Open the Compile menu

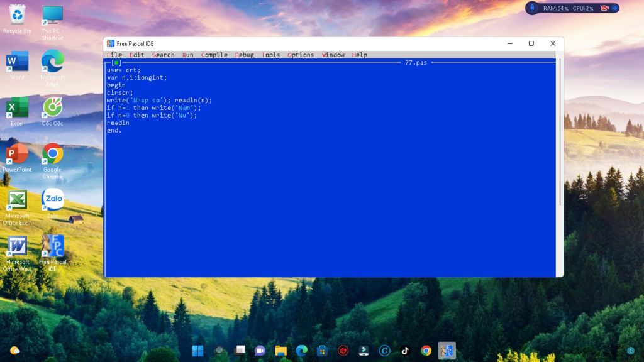[x=214, y=55]
